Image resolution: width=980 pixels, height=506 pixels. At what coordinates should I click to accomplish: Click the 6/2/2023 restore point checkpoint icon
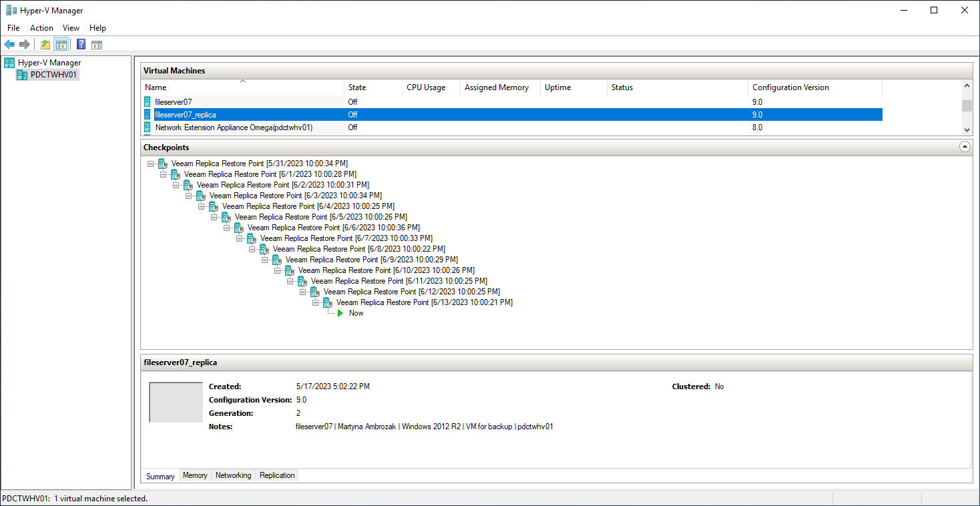(x=188, y=185)
